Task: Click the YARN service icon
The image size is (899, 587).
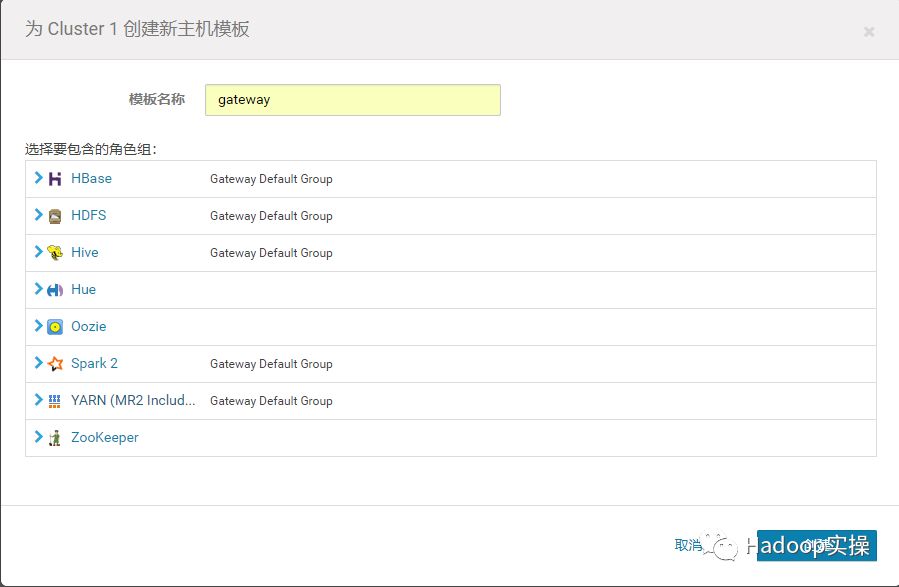Action: (x=55, y=401)
